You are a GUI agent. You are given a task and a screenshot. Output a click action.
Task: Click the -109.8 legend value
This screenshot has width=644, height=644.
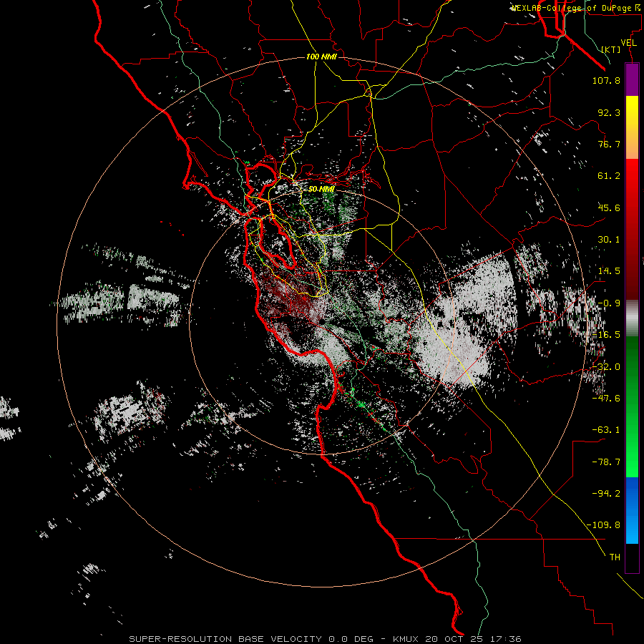coord(603,525)
